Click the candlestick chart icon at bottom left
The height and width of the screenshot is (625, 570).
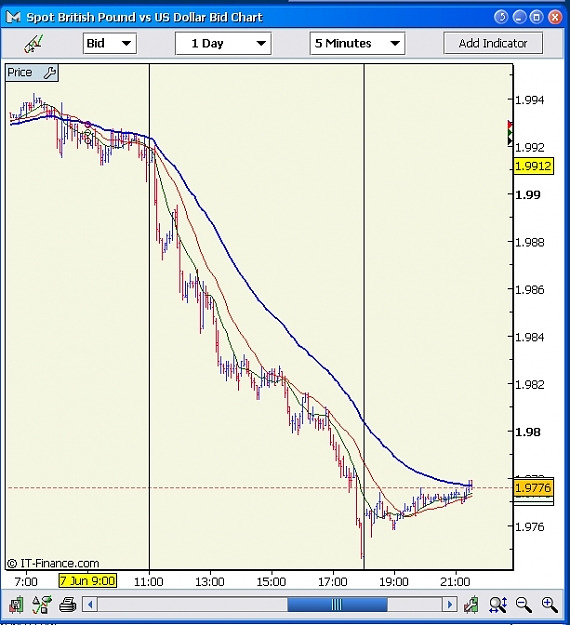(x=16, y=605)
